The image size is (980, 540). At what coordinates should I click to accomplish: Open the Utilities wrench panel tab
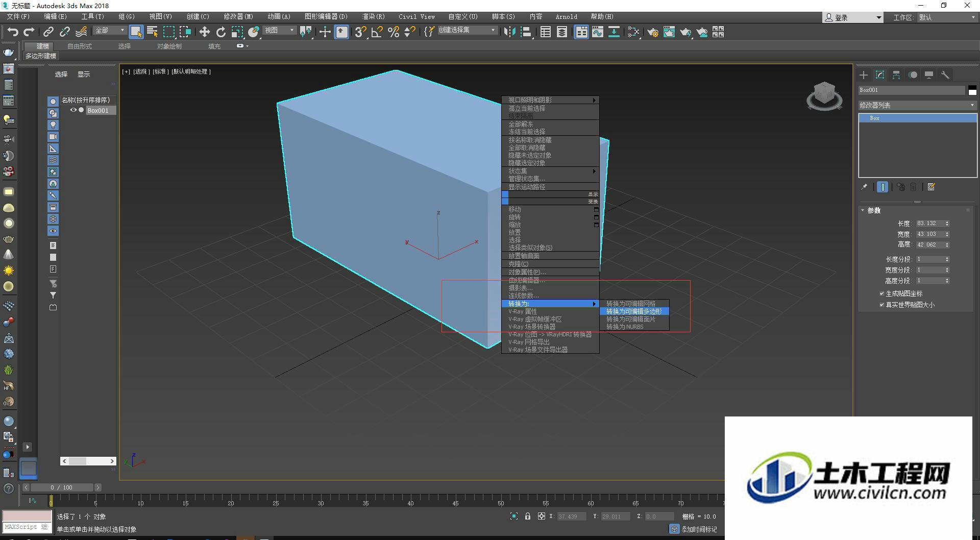(x=945, y=75)
